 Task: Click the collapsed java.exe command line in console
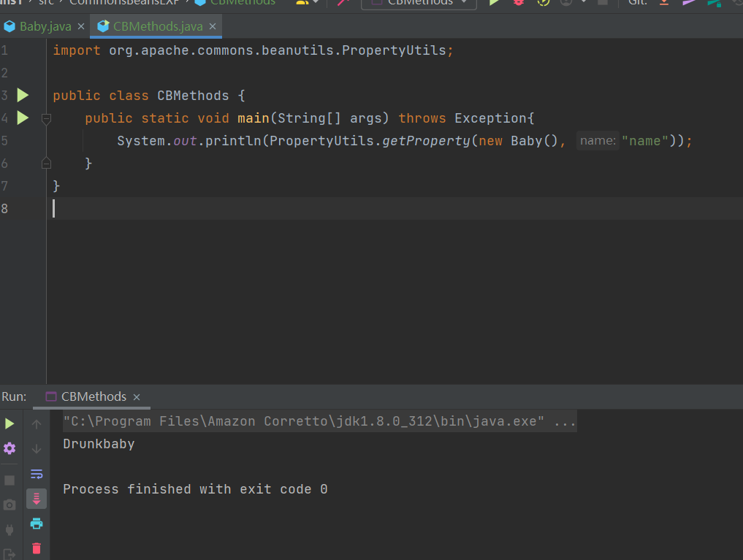[x=319, y=421]
